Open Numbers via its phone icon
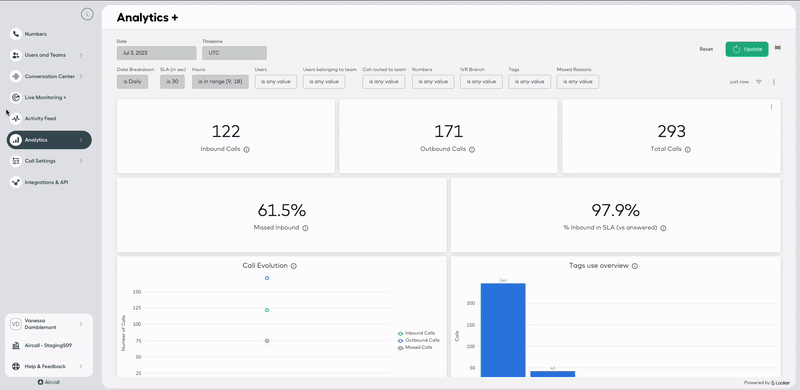800x390 pixels. [x=16, y=34]
